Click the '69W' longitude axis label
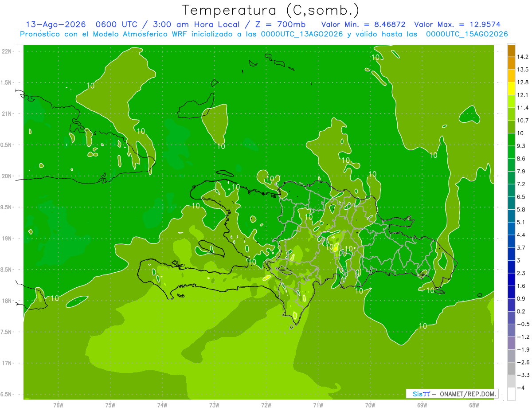This screenshot has width=532, height=411. pyautogui.click(x=422, y=406)
